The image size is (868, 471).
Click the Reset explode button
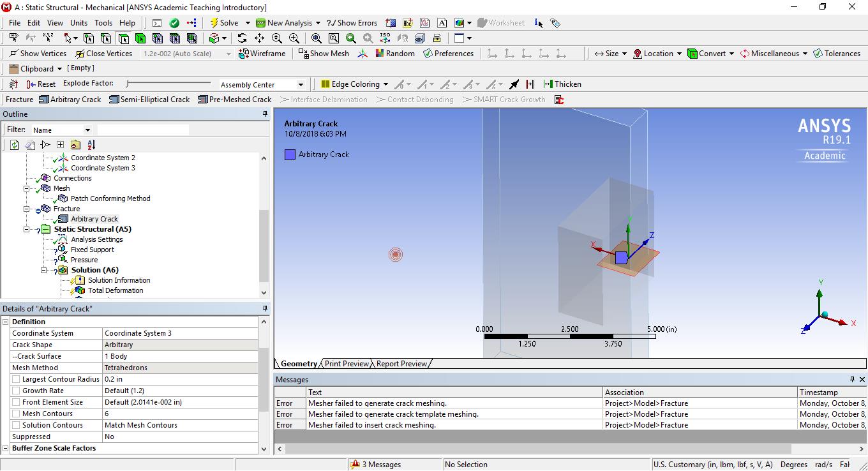tap(41, 84)
